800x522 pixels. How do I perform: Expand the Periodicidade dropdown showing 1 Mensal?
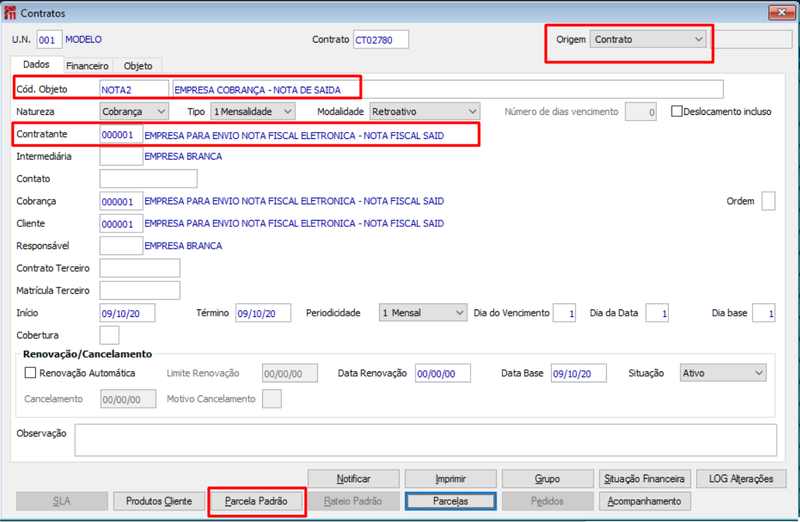[x=423, y=313]
